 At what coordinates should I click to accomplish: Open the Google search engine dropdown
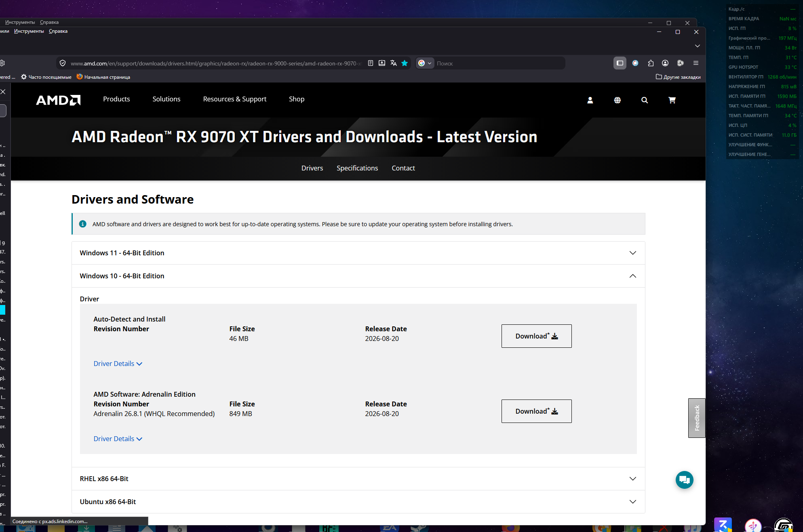[425, 63]
